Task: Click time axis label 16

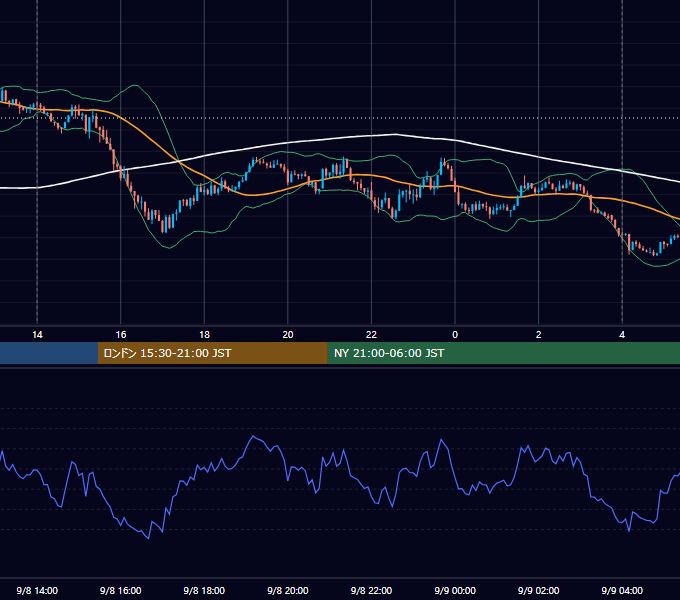Action: [121, 335]
